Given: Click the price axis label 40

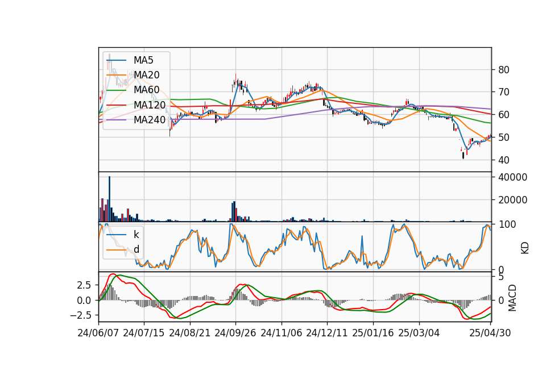Looking at the screenshot, I should tap(504, 160).
